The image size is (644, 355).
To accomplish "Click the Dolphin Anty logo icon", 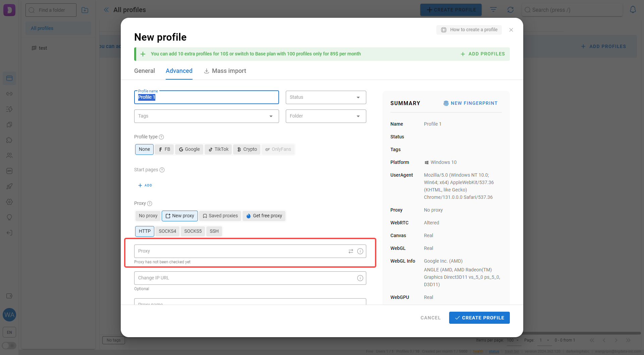I will point(9,10).
